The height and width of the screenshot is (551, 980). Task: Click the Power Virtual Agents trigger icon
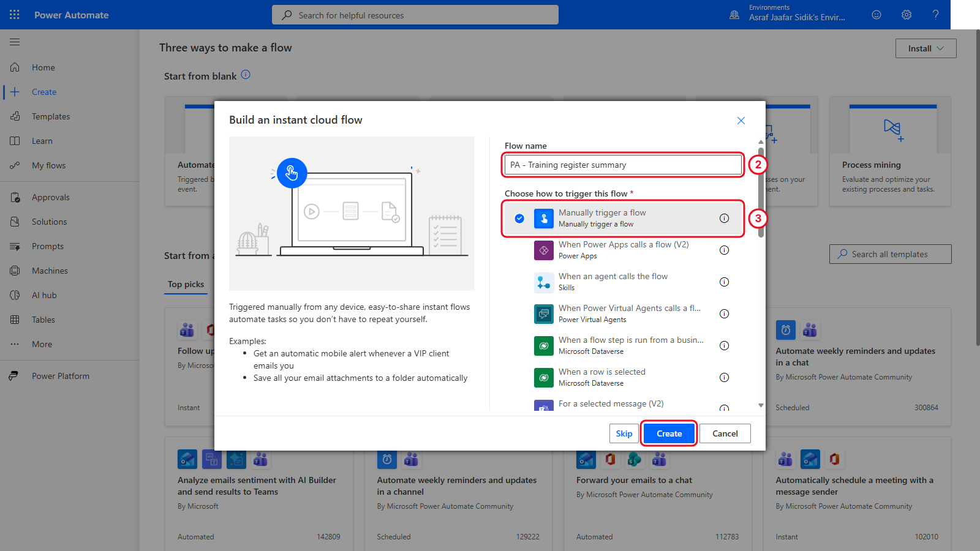pos(544,314)
